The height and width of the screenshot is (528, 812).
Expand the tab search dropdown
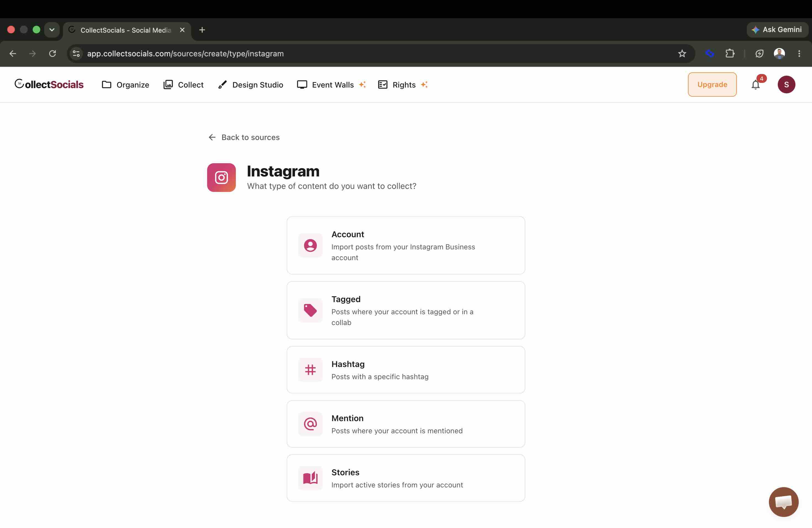[52, 30]
